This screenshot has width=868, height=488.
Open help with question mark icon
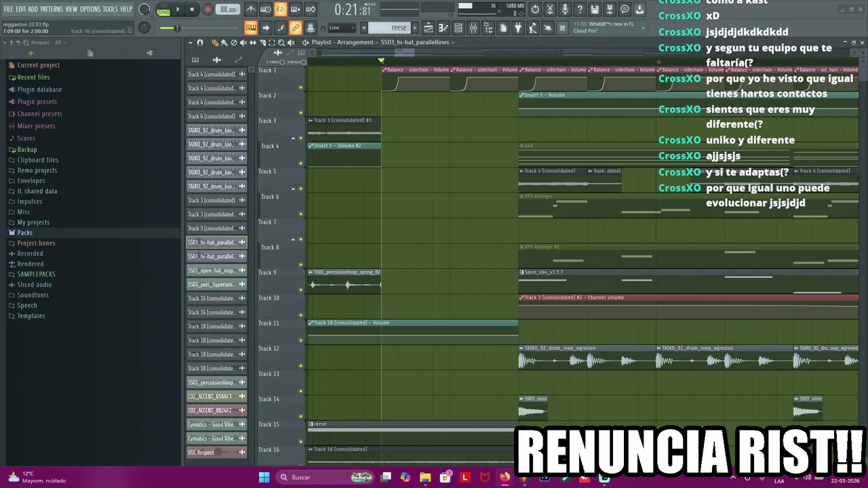579,9
